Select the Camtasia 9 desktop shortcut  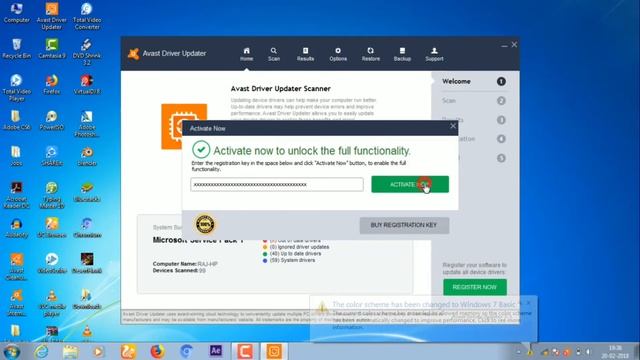(x=51, y=49)
